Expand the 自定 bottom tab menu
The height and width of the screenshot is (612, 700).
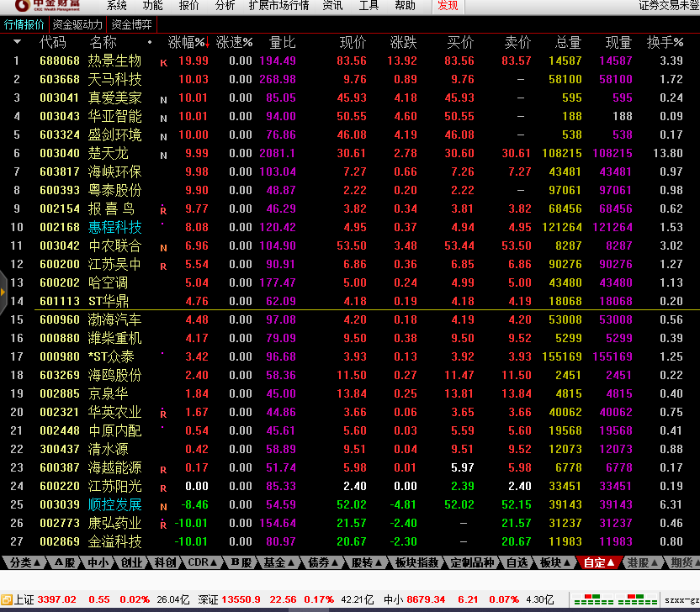point(599,562)
